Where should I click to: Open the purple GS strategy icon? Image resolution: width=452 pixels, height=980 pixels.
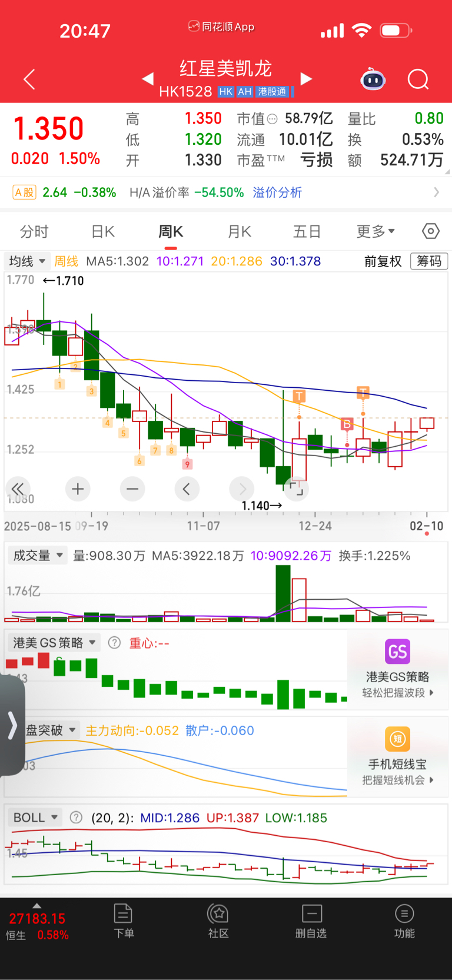tap(397, 652)
